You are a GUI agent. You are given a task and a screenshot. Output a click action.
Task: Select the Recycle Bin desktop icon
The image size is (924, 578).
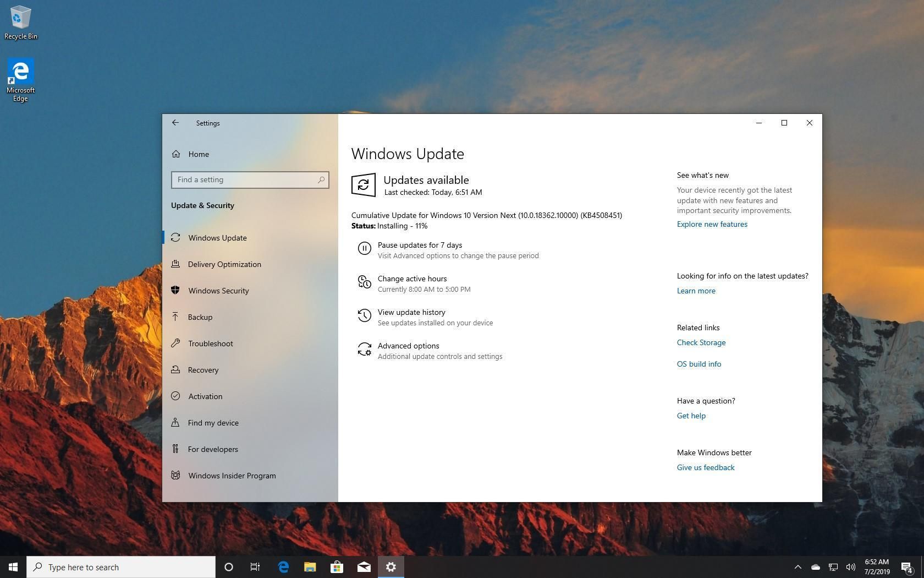pos(21,23)
